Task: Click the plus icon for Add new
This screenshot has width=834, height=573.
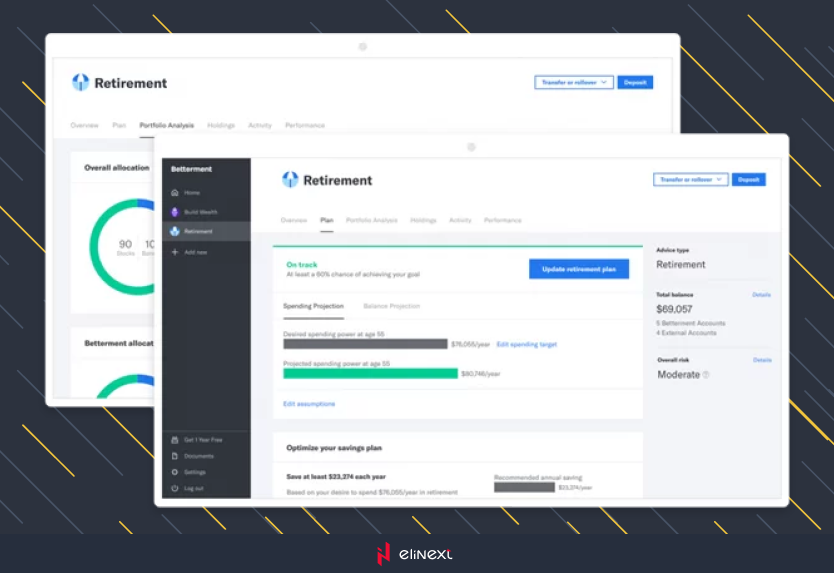Action: (175, 252)
